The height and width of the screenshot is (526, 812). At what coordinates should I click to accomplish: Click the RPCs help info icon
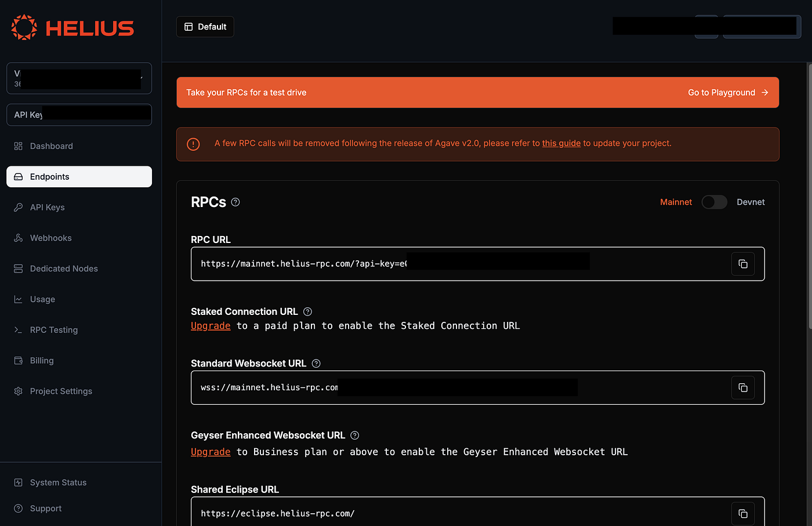coord(235,202)
